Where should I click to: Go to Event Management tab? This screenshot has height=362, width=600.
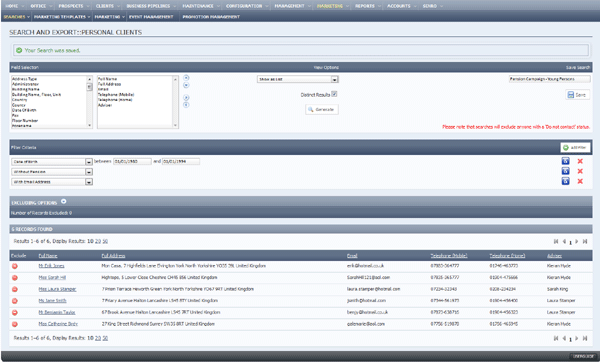click(151, 17)
